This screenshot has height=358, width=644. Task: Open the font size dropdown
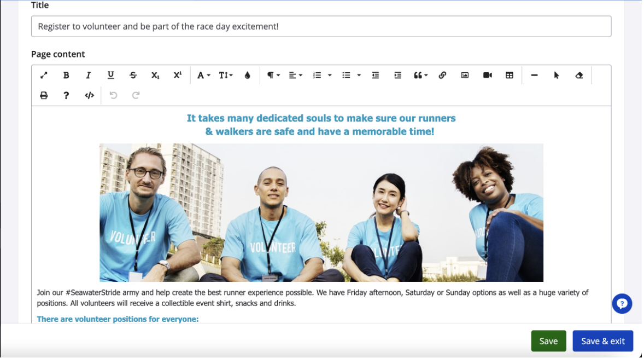pyautogui.click(x=226, y=76)
